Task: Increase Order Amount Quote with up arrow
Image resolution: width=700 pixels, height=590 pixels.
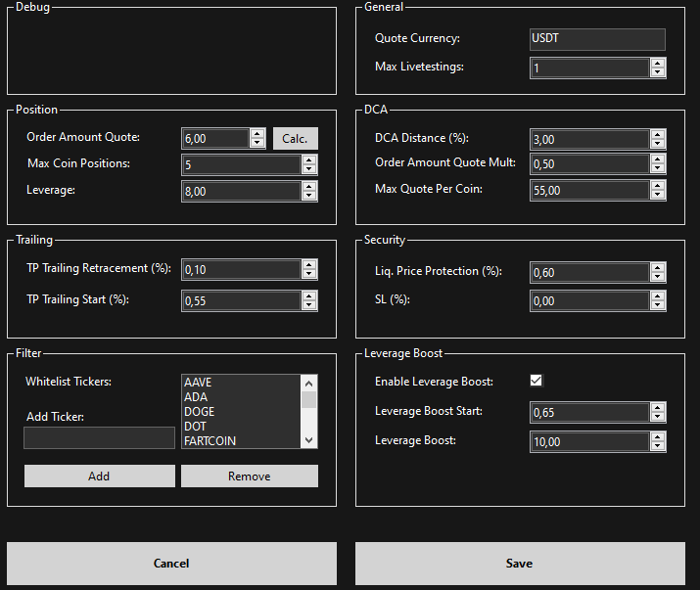Action: pos(257,133)
